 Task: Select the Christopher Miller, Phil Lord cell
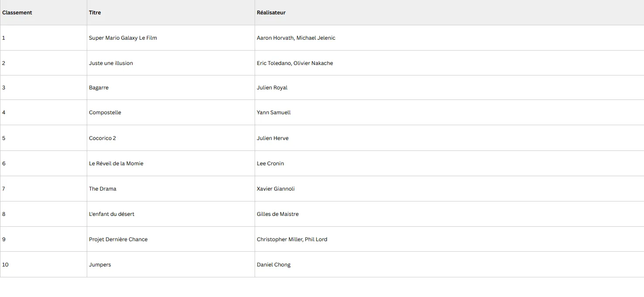coord(292,239)
